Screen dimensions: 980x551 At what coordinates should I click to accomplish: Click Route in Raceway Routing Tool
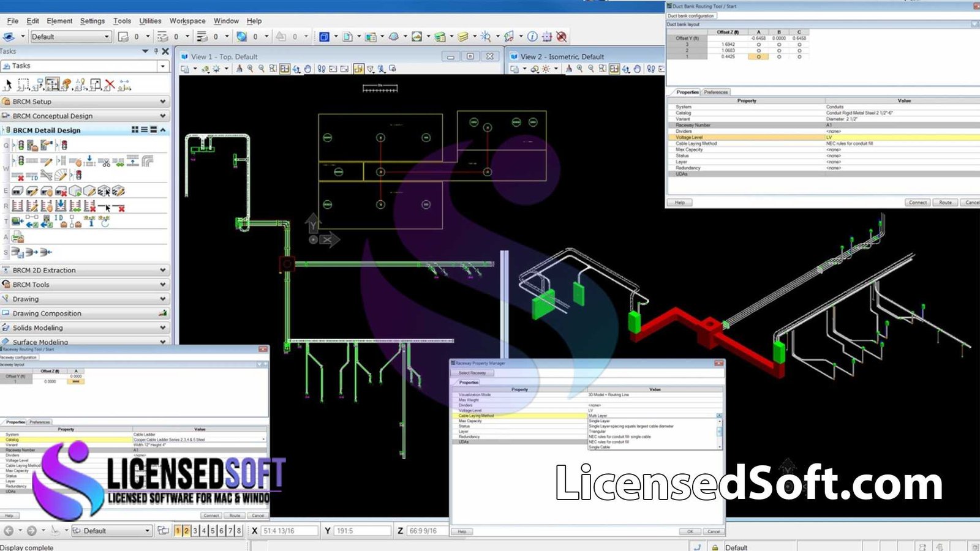click(235, 515)
